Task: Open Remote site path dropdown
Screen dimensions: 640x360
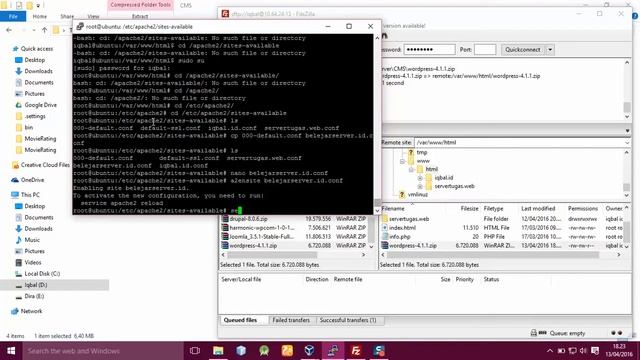Action: pos(627,142)
